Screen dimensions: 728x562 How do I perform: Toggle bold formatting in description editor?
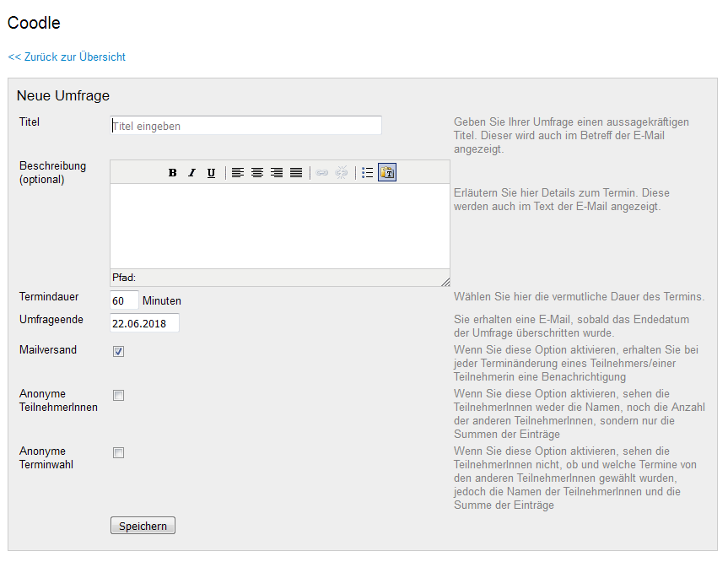point(173,173)
